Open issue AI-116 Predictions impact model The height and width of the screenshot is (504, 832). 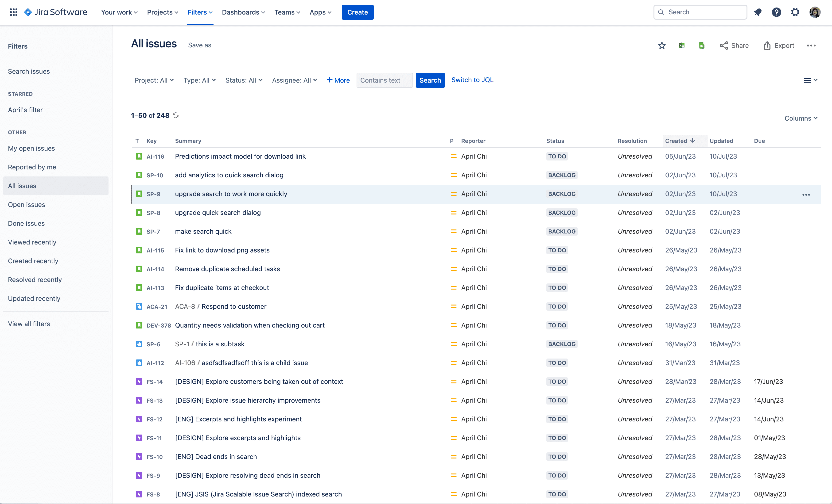pyautogui.click(x=240, y=156)
